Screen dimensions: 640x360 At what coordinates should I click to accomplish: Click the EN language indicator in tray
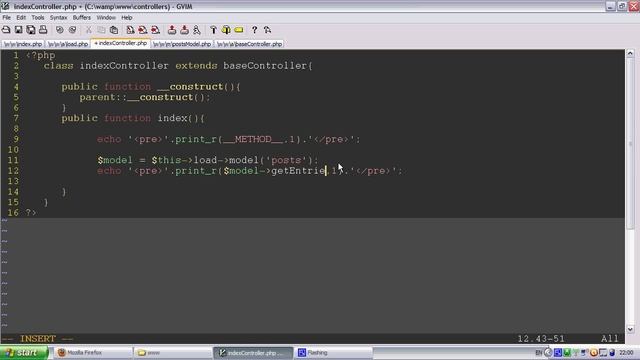pos(538,353)
